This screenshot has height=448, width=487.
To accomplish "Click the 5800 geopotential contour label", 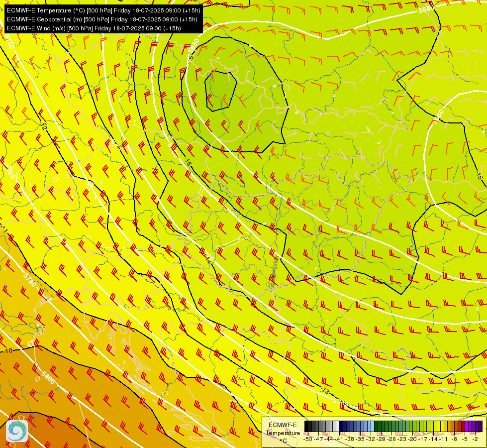I will (48, 378).
